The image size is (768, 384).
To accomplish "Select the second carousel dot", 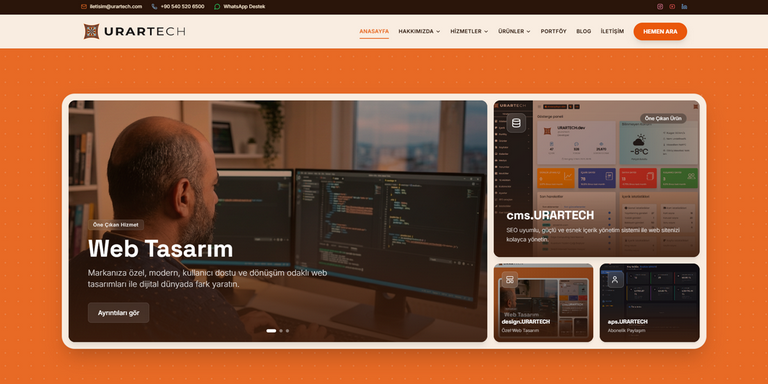I will point(281,331).
